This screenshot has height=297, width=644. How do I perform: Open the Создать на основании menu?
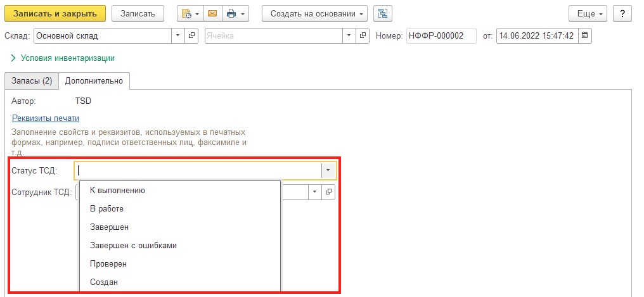(x=314, y=13)
